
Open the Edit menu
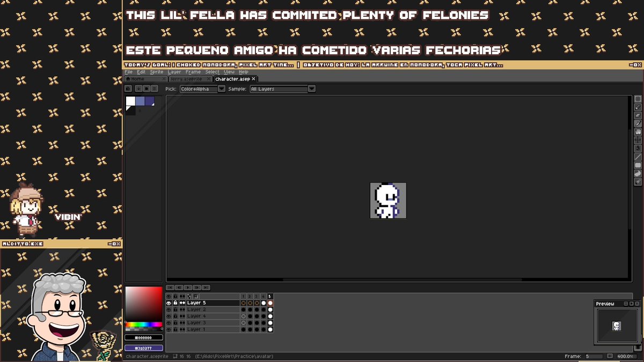(141, 72)
